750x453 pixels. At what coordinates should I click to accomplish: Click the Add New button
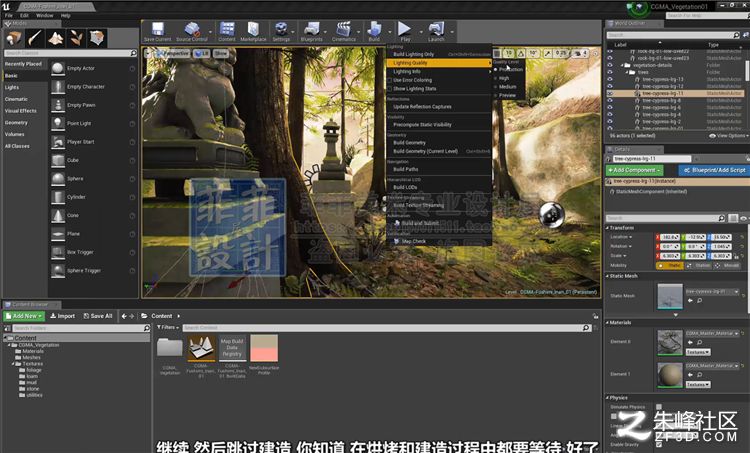point(24,316)
